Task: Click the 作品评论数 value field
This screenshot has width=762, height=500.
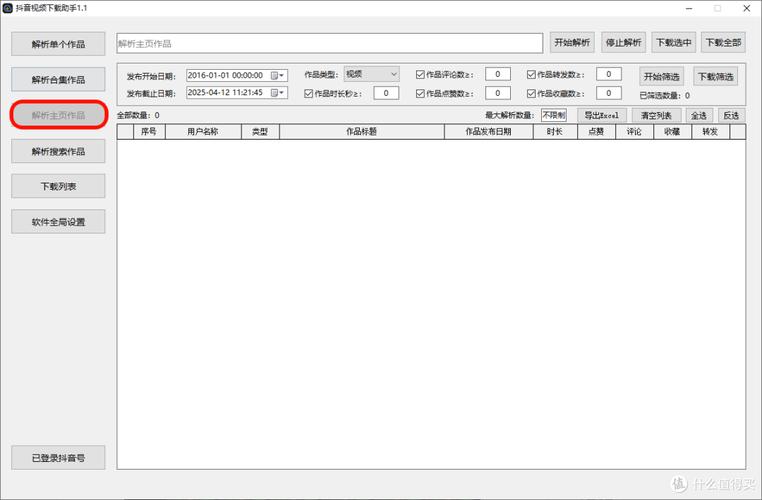Action: pos(498,74)
